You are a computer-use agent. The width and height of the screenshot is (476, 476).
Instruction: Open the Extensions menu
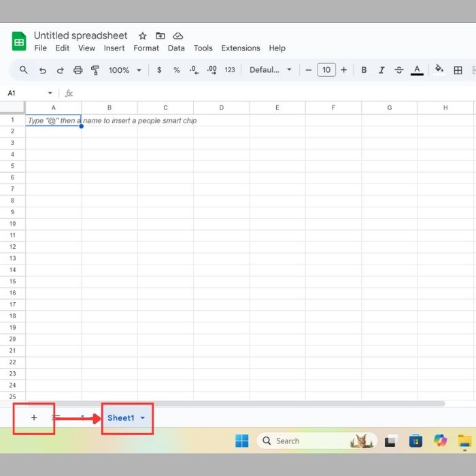[x=241, y=48]
